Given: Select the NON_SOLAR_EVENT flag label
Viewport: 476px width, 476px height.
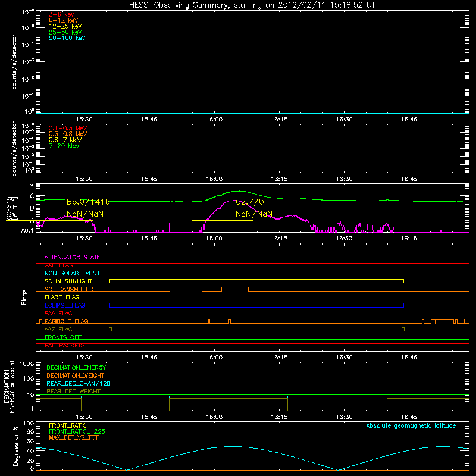Looking at the screenshot, I should pyautogui.click(x=72, y=273).
